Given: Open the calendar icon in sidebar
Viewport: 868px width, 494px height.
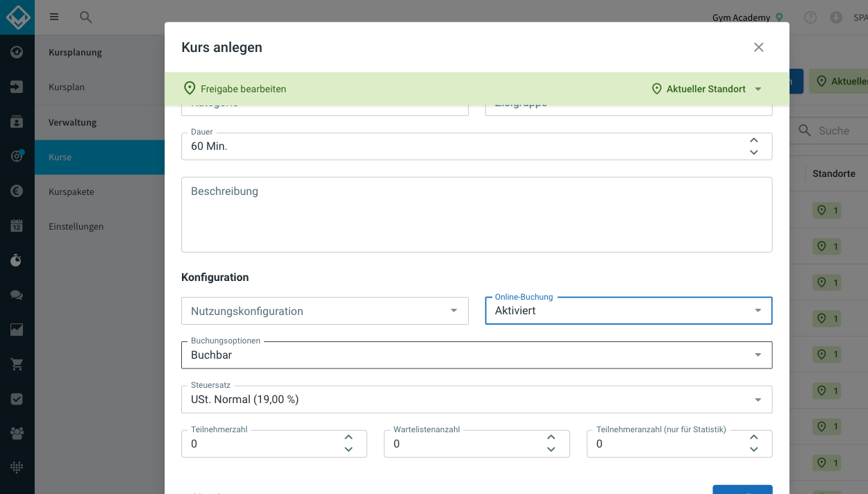Looking at the screenshot, I should click(17, 225).
